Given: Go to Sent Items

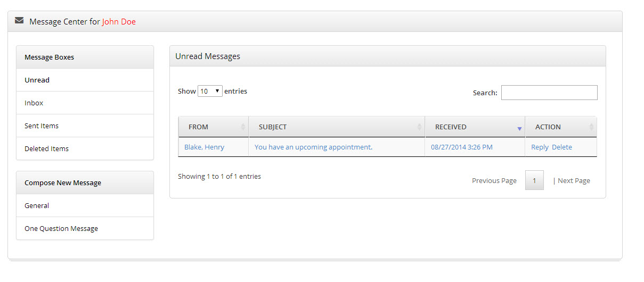Looking at the screenshot, I should tap(85, 126).
